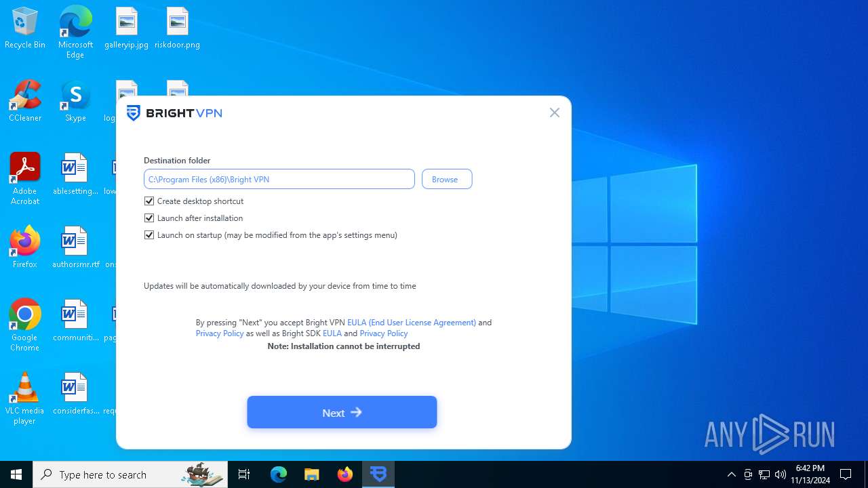The image size is (868, 488).
Task: Uncheck Create desktop shortcut
Action: tap(149, 201)
